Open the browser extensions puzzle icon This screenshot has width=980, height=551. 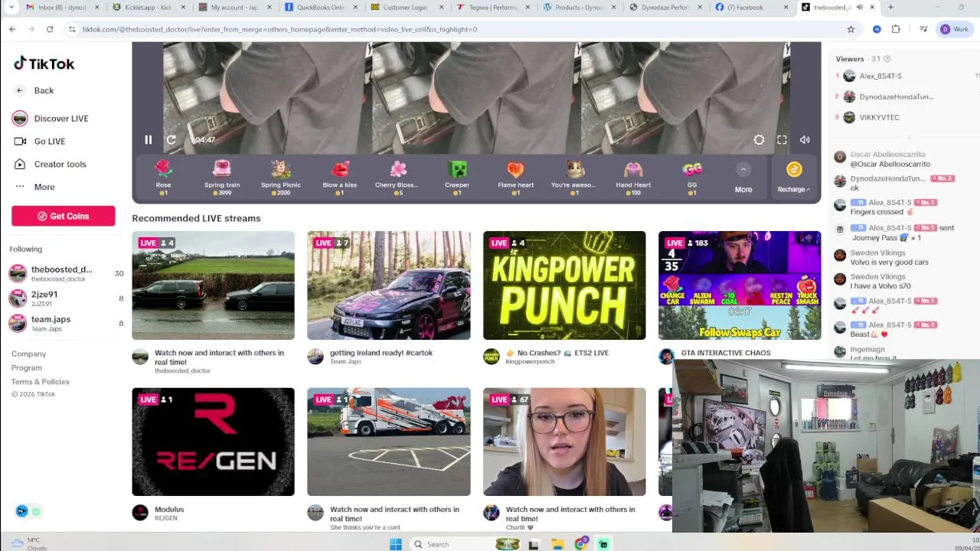pyautogui.click(x=896, y=29)
